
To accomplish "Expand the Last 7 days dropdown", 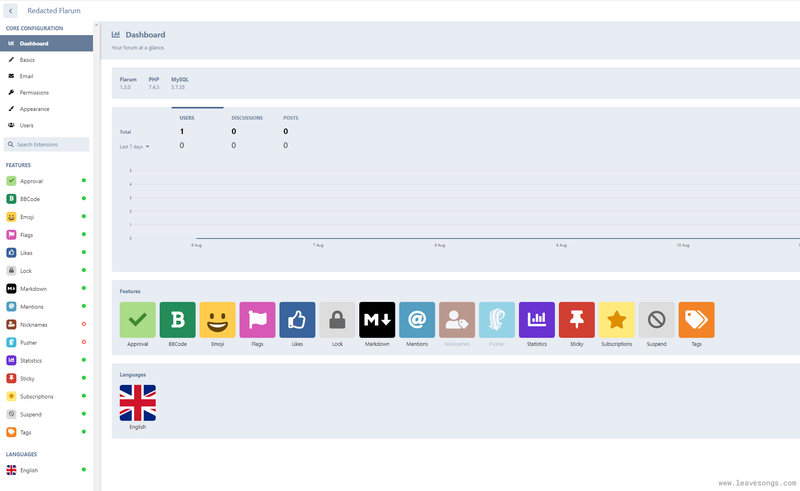I will coord(134,147).
